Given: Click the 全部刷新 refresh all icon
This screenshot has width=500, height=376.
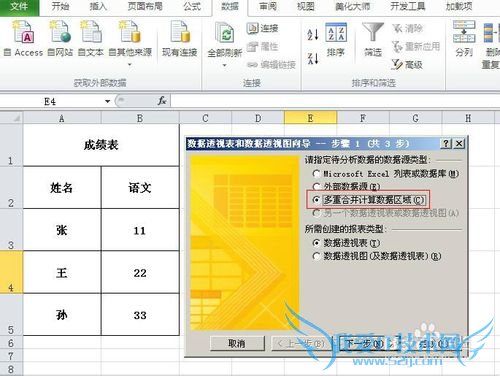Looking at the screenshot, I should tap(225, 33).
